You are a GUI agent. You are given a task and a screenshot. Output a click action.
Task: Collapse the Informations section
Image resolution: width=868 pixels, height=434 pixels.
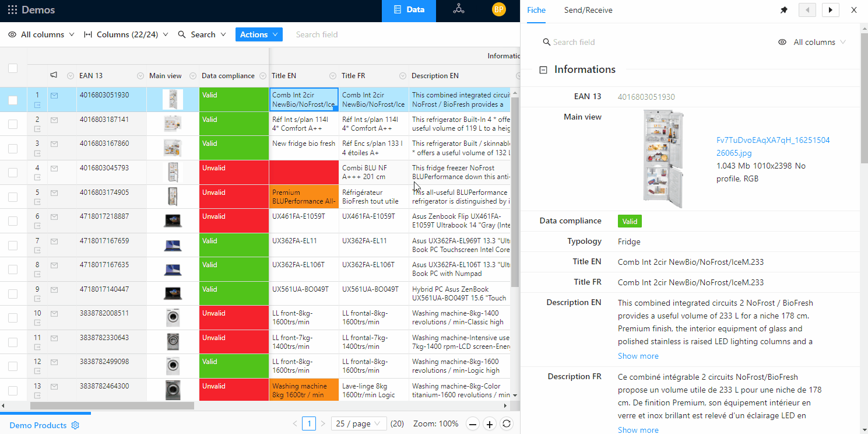[543, 70]
